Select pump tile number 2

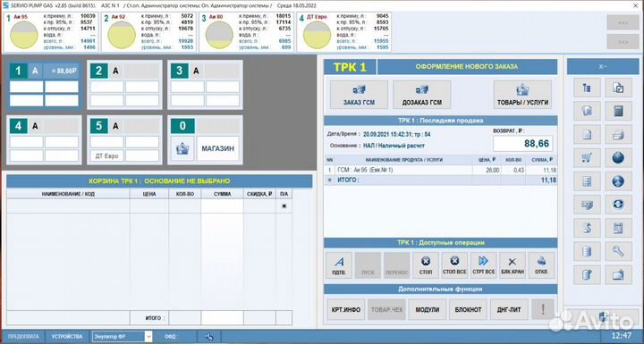coord(124,85)
